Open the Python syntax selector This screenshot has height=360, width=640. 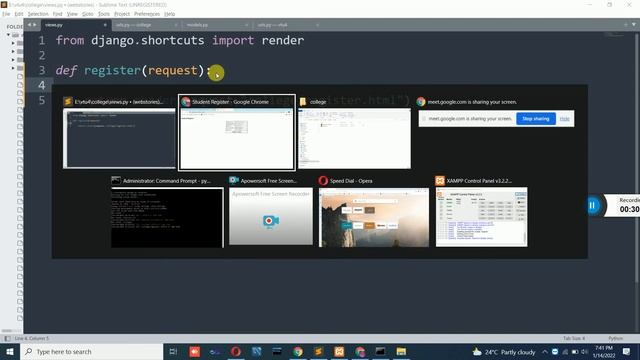(x=616, y=338)
